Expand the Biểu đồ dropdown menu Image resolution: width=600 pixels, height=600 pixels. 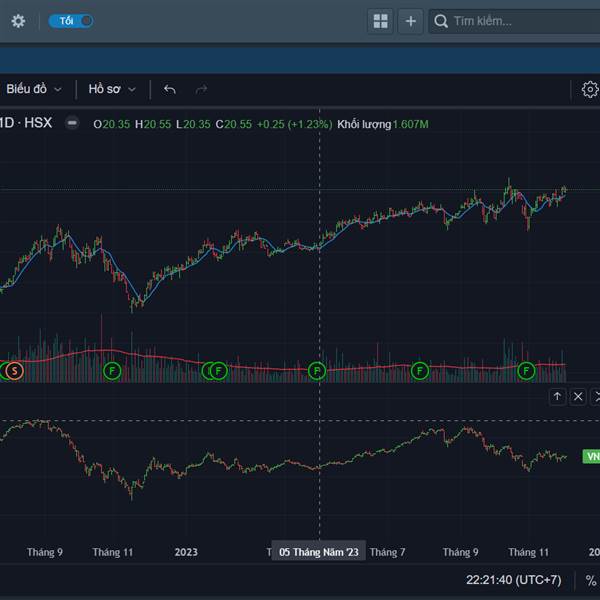pos(34,89)
